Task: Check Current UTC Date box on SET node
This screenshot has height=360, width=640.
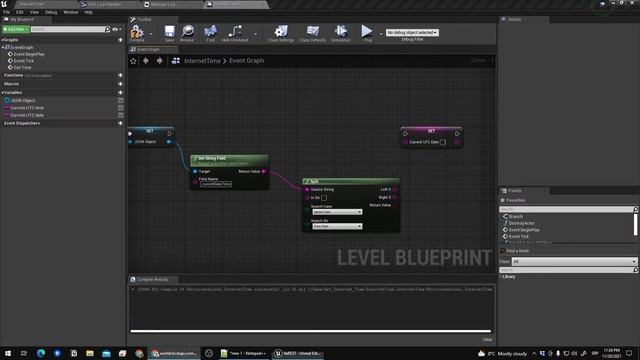Action: [x=443, y=142]
